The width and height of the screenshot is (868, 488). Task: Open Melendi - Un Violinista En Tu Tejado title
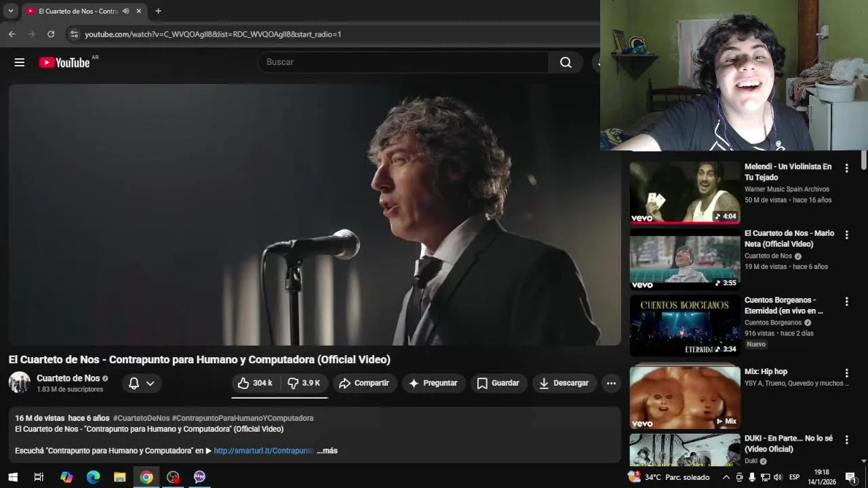(788, 172)
